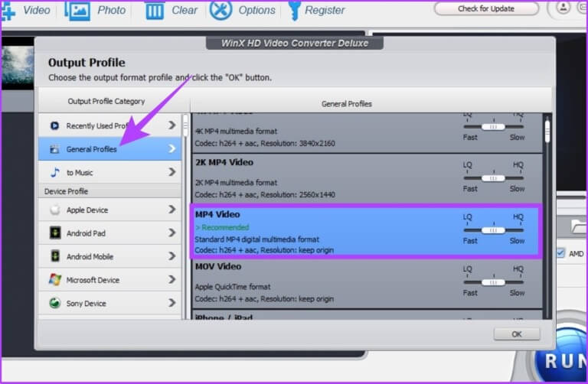The image size is (588, 384).
Task: Click the to Music note icon
Action: (55, 172)
